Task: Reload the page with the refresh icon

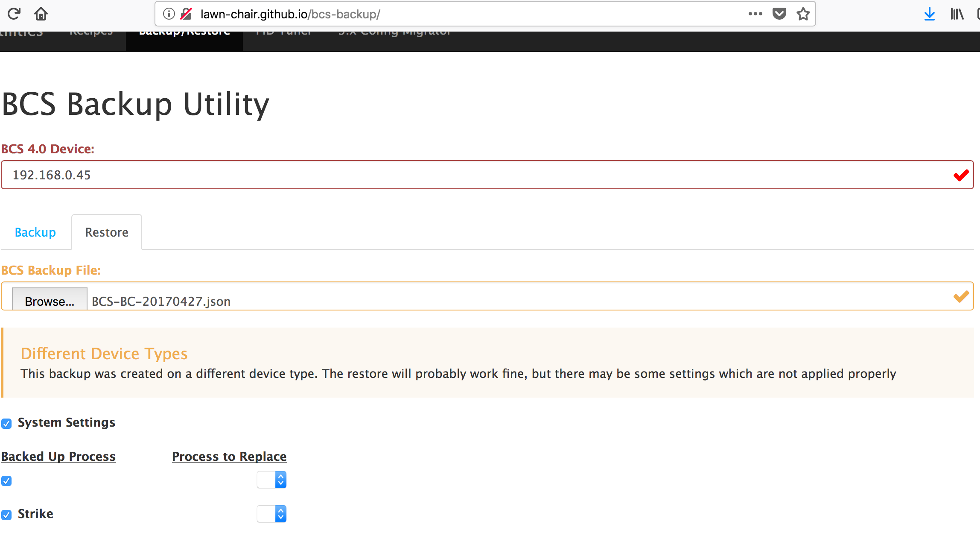Action: [x=14, y=14]
